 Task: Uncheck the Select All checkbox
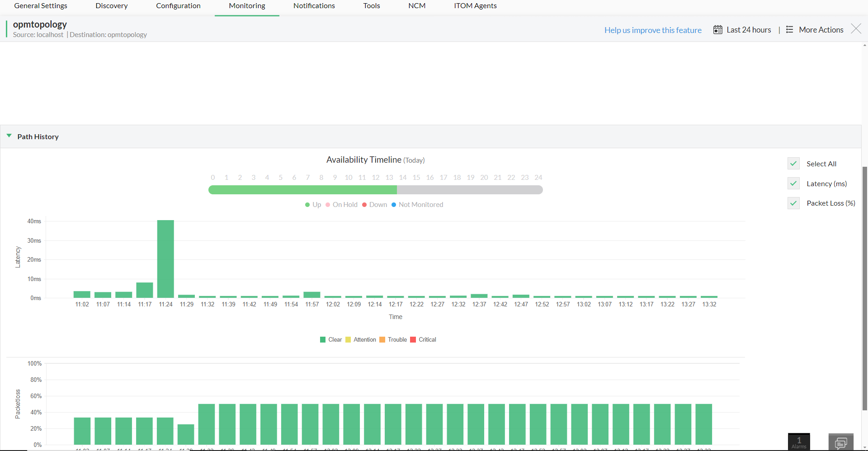point(794,163)
